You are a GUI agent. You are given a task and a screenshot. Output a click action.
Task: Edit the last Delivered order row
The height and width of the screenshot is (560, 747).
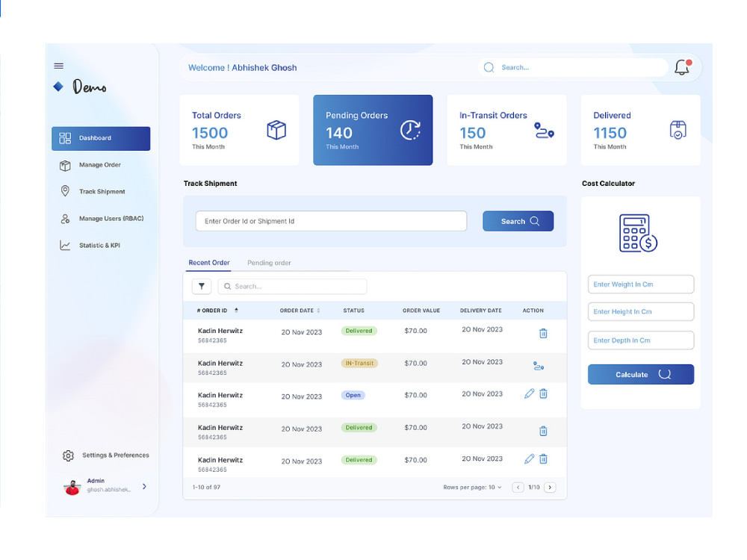pyautogui.click(x=529, y=459)
